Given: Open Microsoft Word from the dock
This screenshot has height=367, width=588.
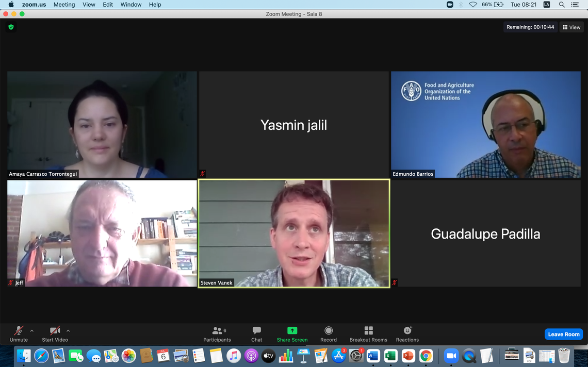Looking at the screenshot, I should (x=373, y=356).
